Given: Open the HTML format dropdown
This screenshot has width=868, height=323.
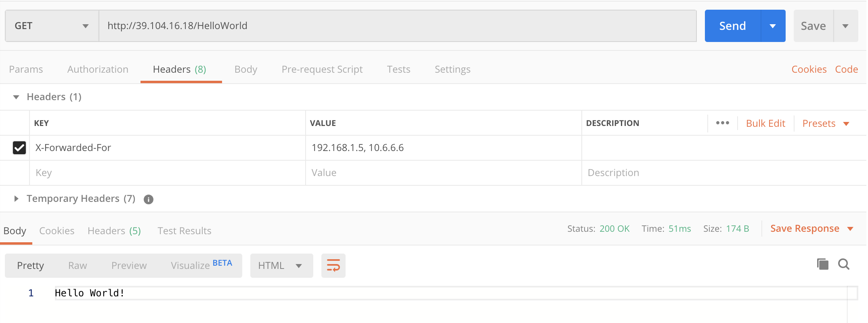Looking at the screenshot, I should pos(281,266).
